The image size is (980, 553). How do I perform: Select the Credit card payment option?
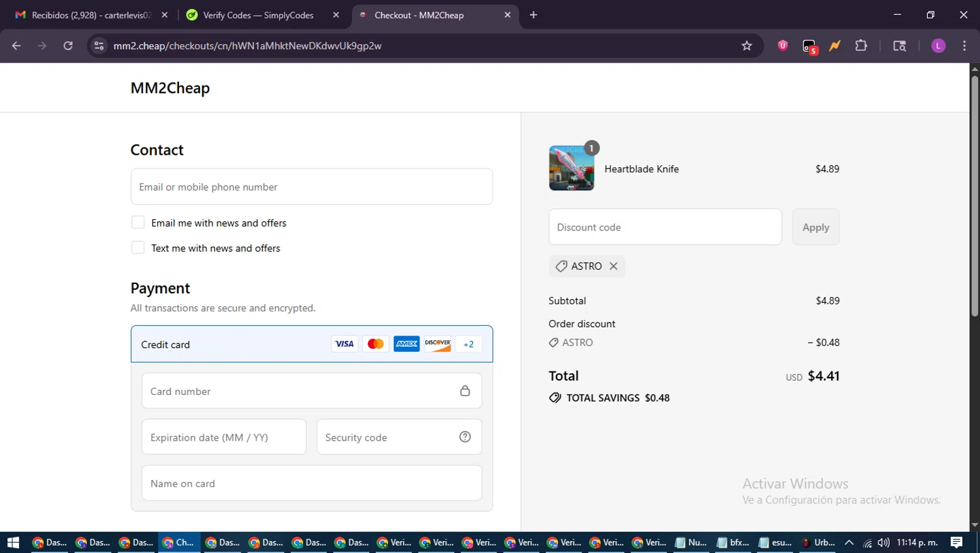312,344
